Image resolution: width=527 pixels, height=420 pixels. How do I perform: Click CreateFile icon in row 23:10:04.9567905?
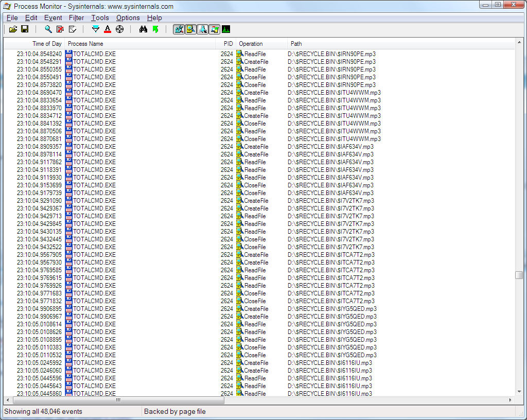point(240,255)
